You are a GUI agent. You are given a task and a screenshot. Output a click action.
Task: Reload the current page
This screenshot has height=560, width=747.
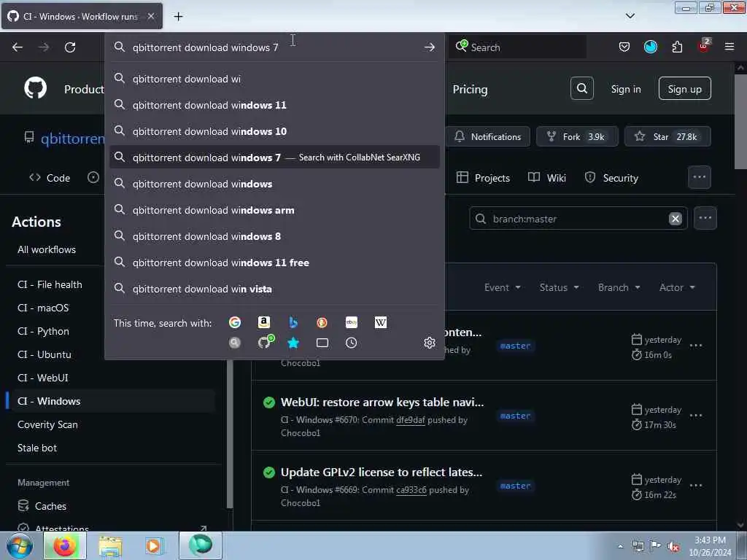click(x=70, y=47)
